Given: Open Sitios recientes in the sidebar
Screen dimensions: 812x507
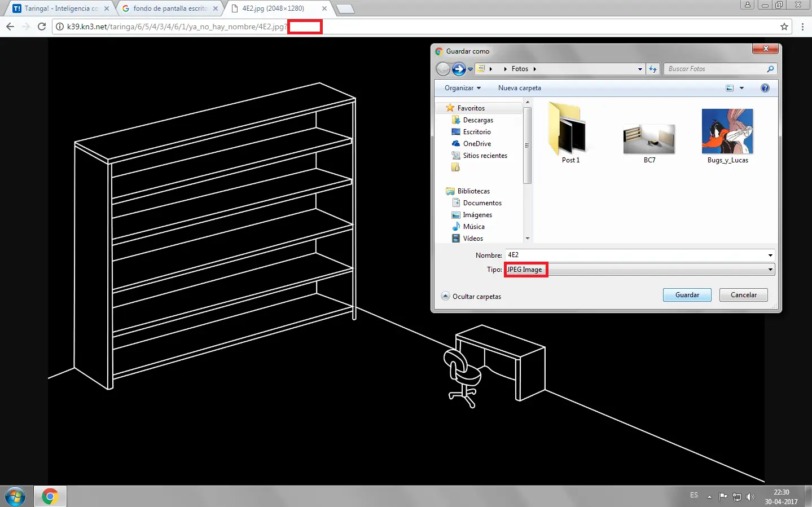Looking at the screenshot, I should (485, 156).
